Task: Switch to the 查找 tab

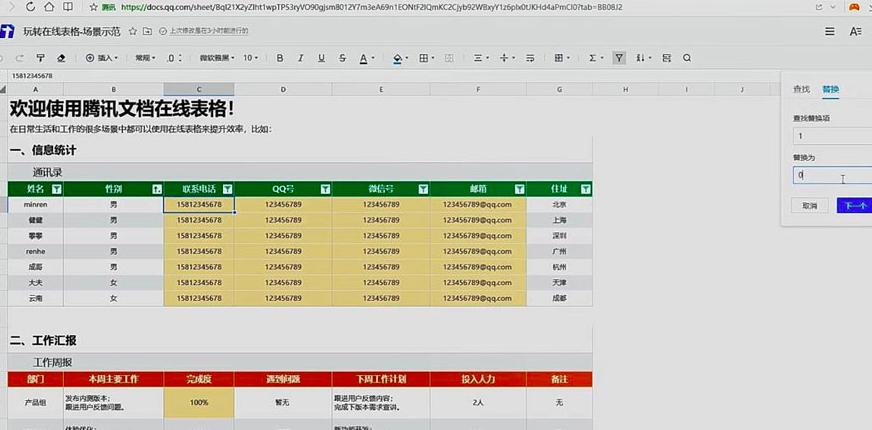Action: (x=801, y=89)
